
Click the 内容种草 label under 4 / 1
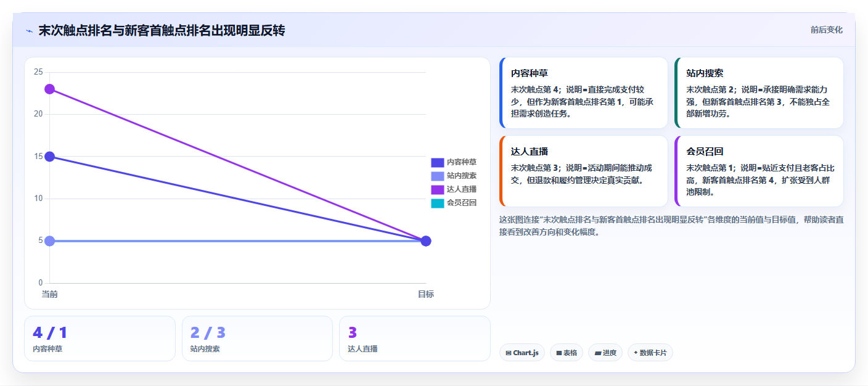pyautogui.click(x=47, y=349)
